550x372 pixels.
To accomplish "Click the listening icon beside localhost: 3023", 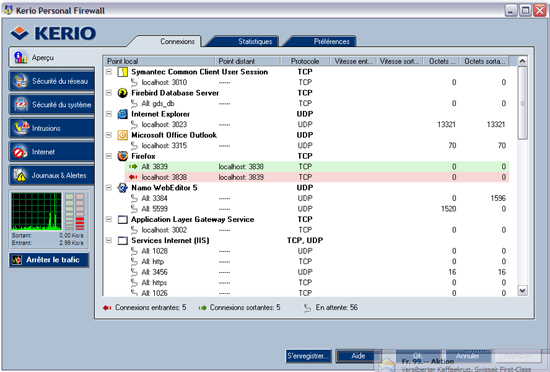I will tap(134, 124).
